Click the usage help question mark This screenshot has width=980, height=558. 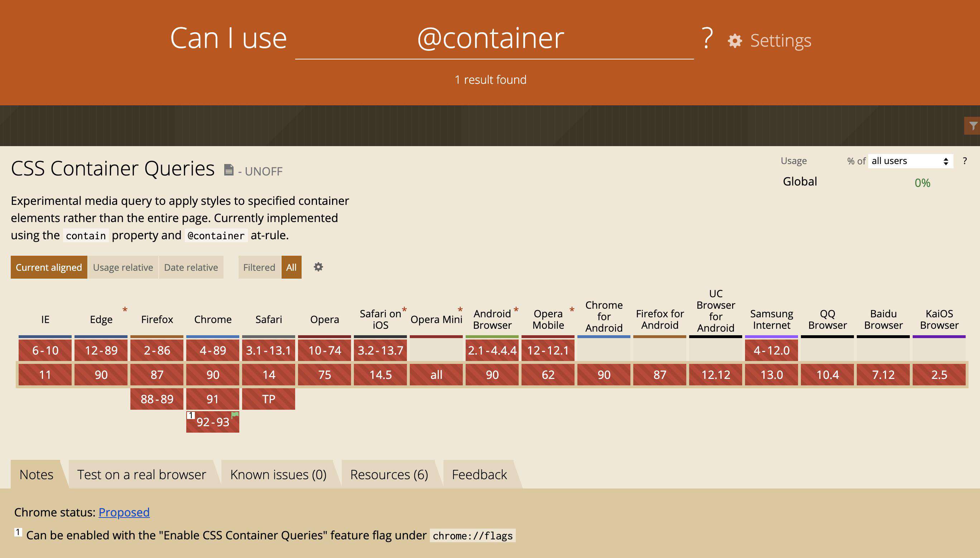coord(965,161)
